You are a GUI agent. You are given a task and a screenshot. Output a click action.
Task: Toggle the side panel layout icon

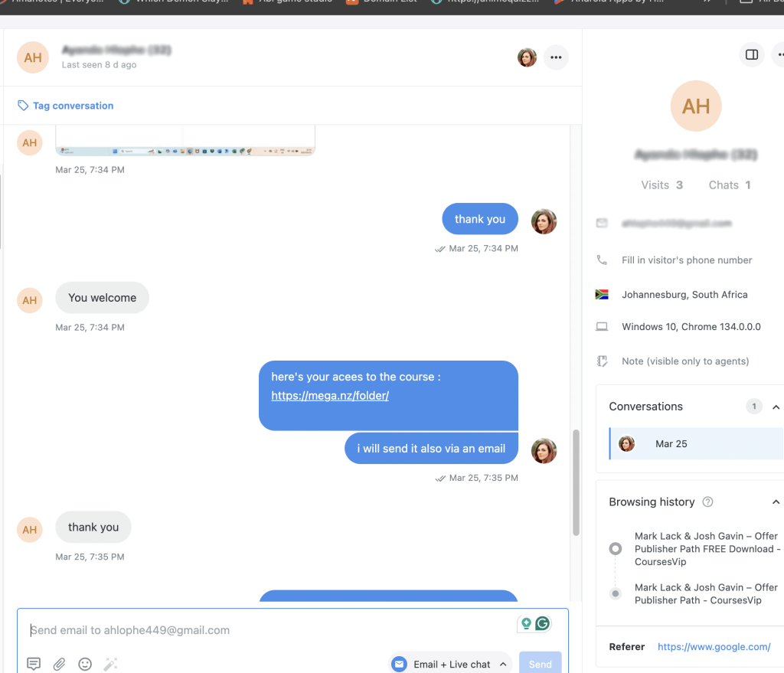pyautogui.click(x=752, y=54)
